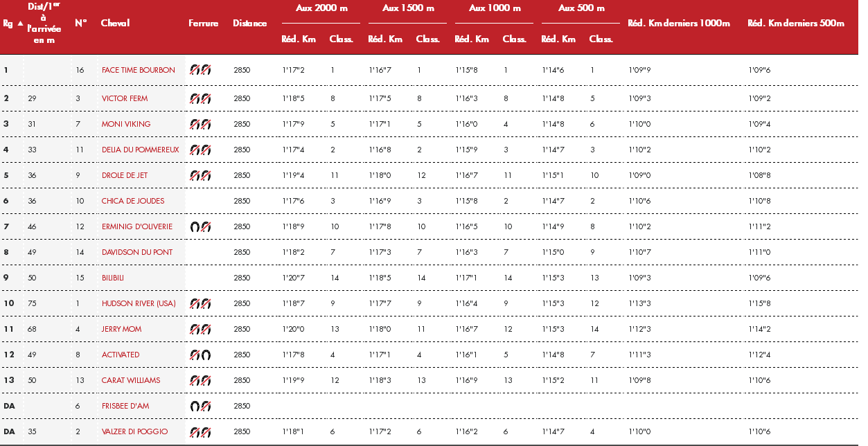Select the 1'15"8 last 500m time for HUDSON RIVER
Screen dimensions: 868x446
[x=760, y=303]
